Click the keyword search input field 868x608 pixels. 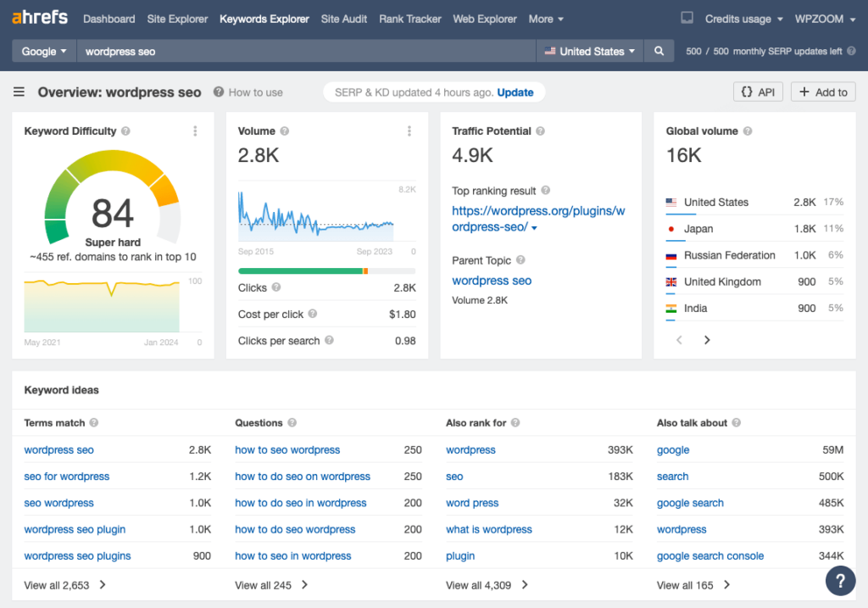coord(306,51)
